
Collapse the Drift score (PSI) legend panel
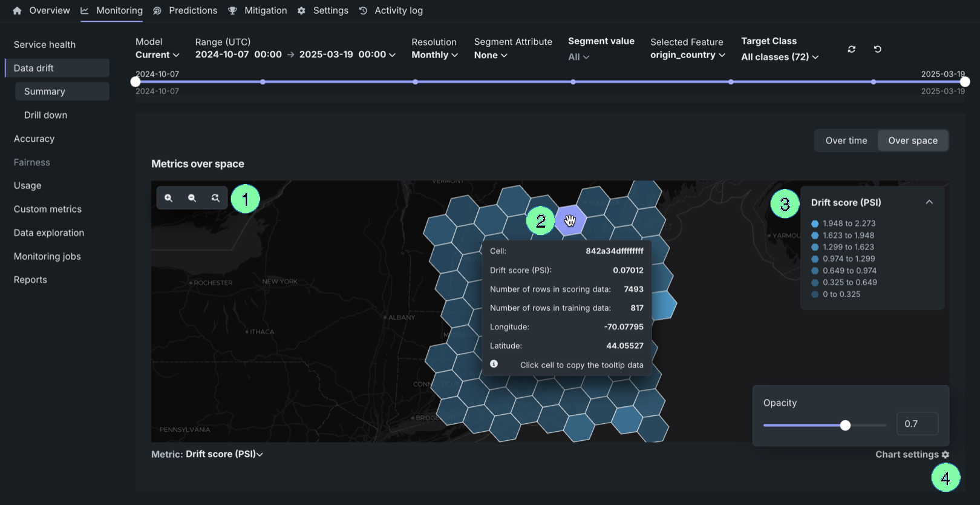(x=929, y=202)
